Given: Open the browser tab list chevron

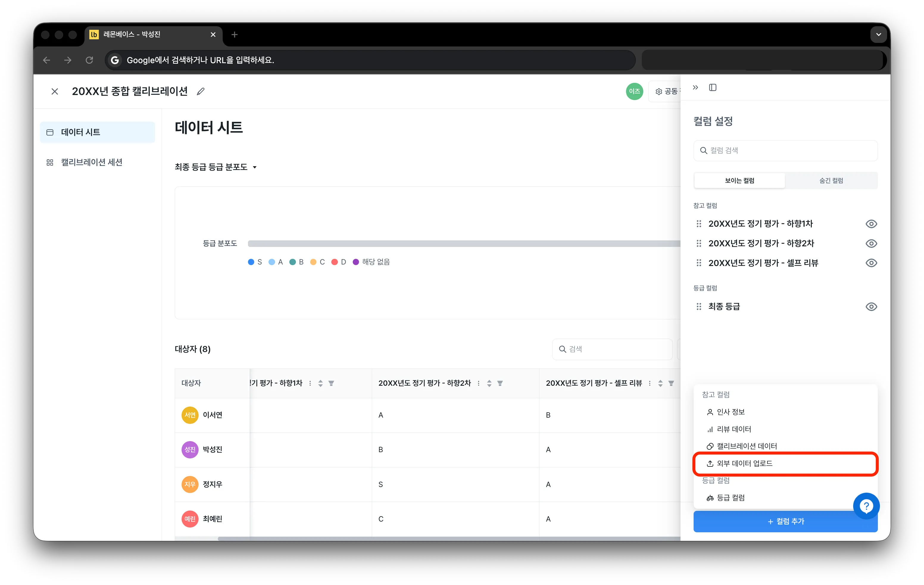Looking at the screenshot, I should click(x=878, y=35).
